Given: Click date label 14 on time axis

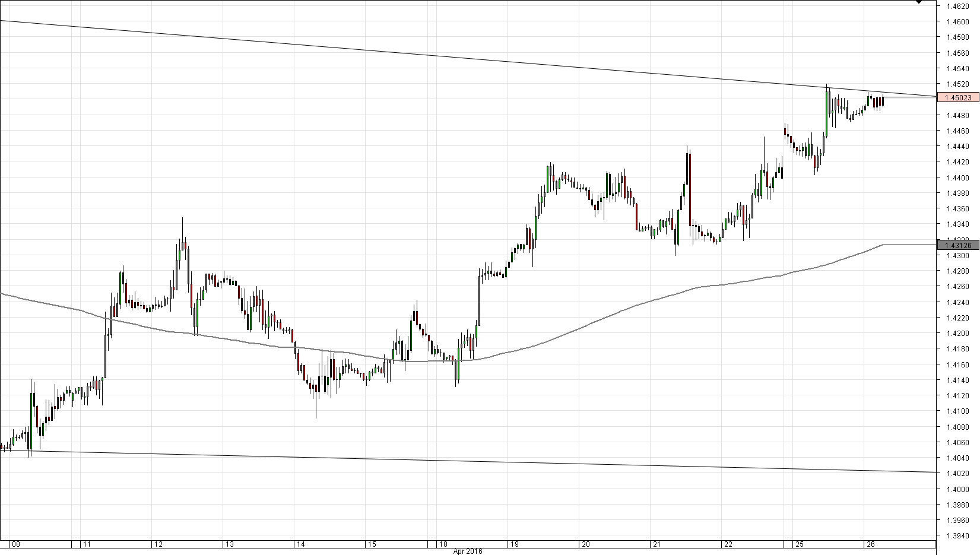Looking at the screenshot, I should point(301,544).
